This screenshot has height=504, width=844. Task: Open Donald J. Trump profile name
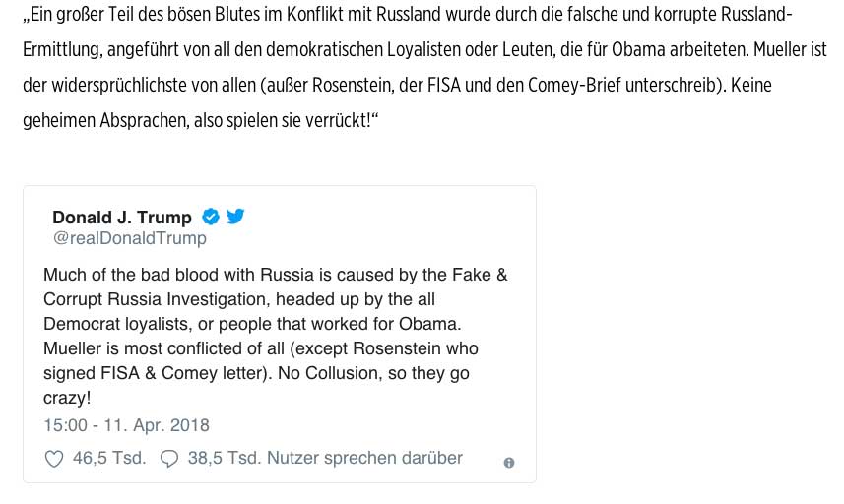coord(122,218)
